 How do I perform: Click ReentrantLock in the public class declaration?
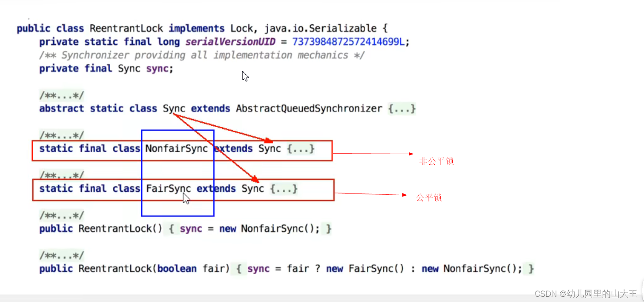point(126,29)
